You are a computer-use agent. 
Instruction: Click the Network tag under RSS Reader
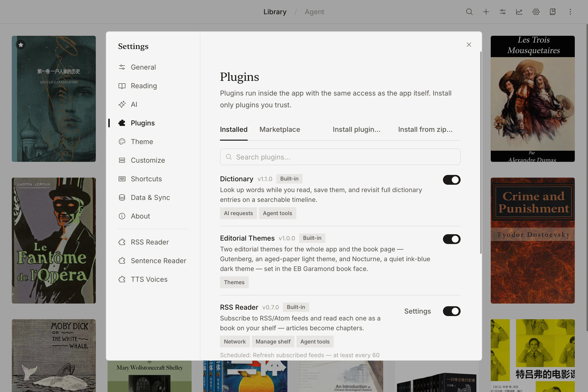[x=235, y=342]
